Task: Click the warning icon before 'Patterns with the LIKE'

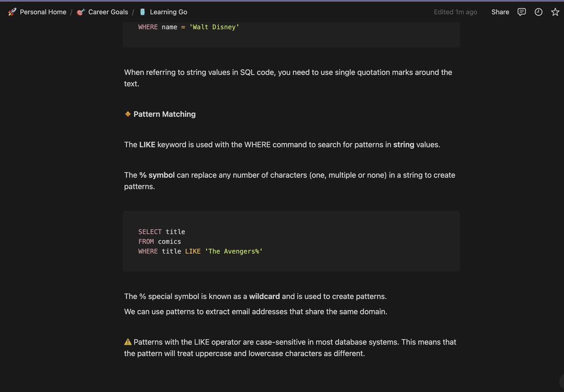Action: 128,342
